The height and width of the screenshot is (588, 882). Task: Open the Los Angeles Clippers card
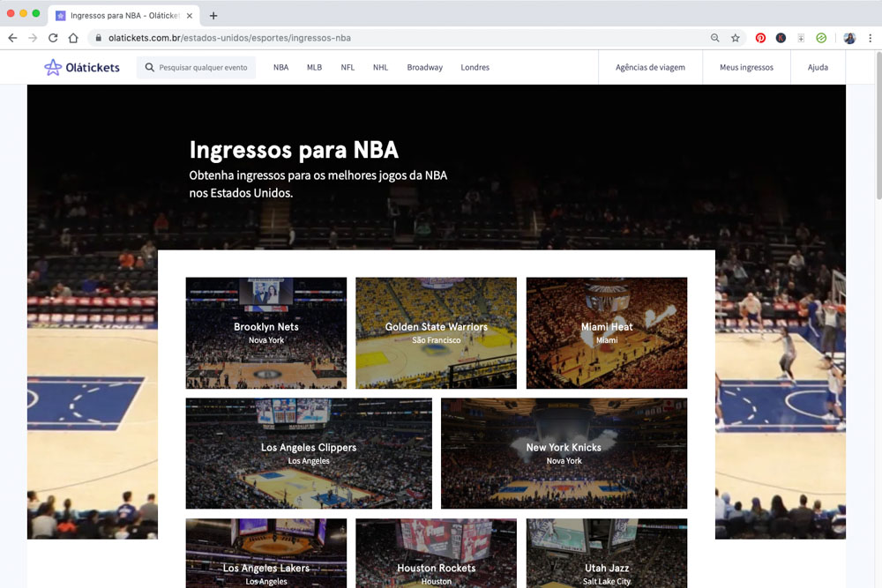click(x=309, y=454)
